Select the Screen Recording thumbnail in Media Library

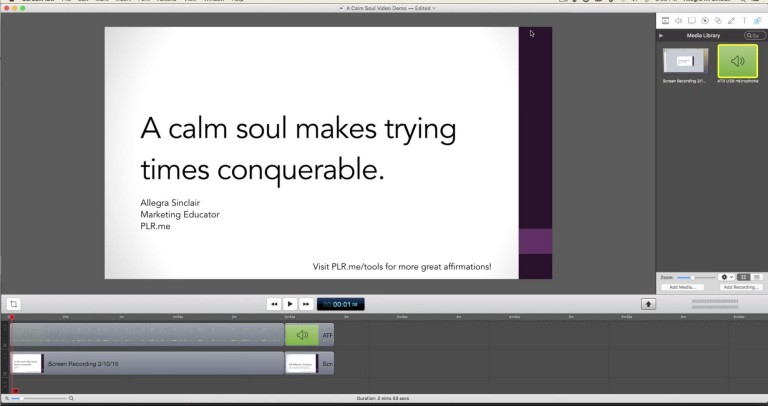685,61
